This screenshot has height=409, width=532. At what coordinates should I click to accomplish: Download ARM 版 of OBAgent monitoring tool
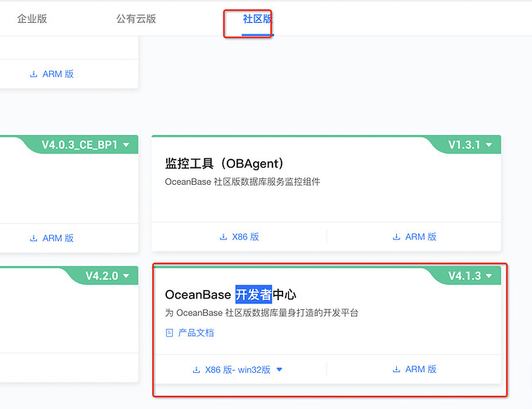coord(414,236)
